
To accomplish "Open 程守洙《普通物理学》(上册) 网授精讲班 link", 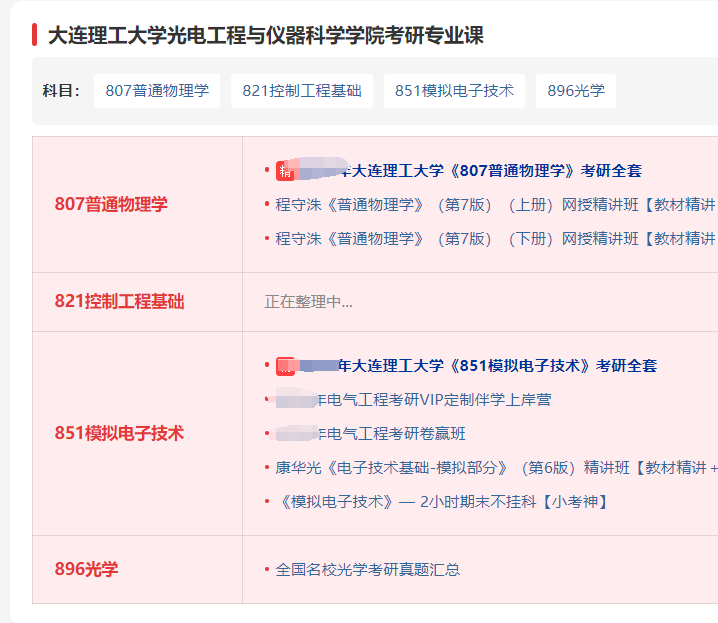I will (495, 205).
